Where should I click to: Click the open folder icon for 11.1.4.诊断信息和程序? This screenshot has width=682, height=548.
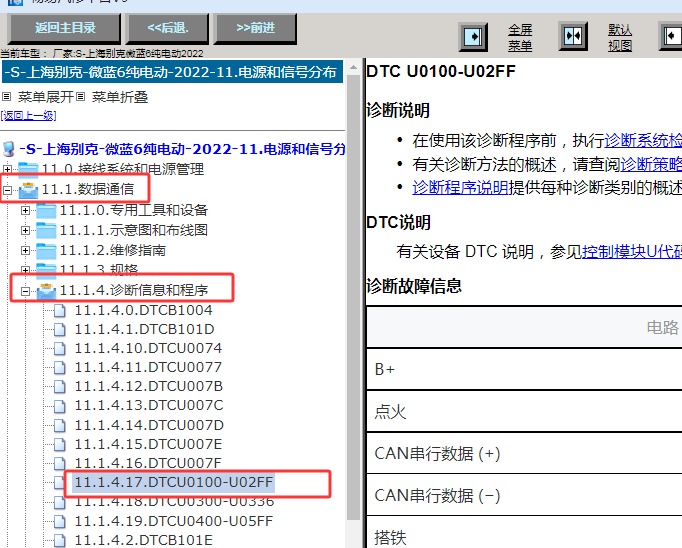(46, 291)
